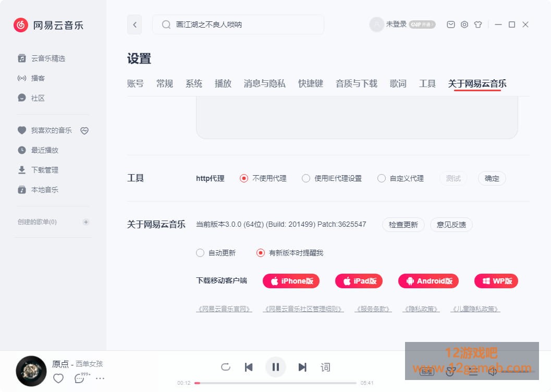Download the iPhone版 client
The image size is (551, 392).
[291, 281]
